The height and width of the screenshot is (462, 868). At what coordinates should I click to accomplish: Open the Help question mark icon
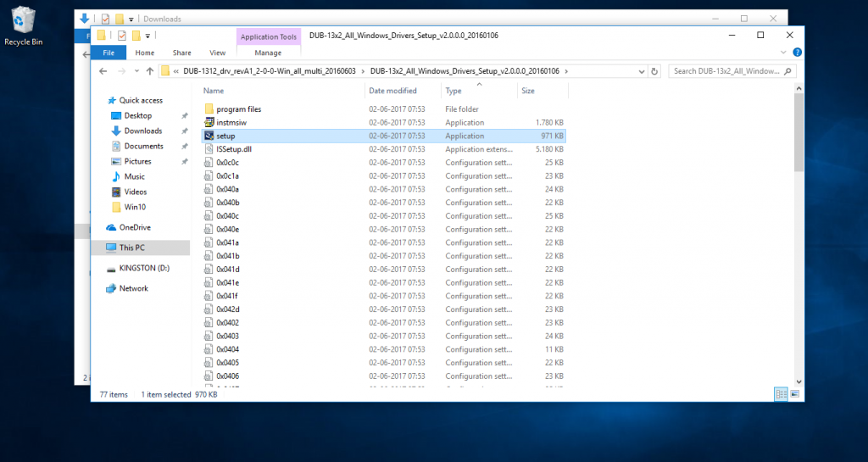tap(797, 53)
